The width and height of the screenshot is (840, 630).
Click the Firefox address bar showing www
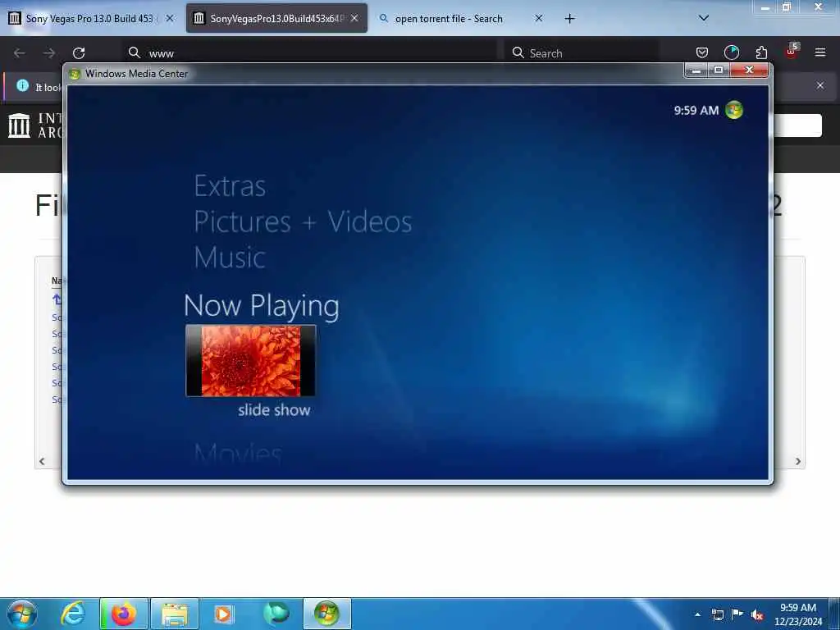point(309,53)
